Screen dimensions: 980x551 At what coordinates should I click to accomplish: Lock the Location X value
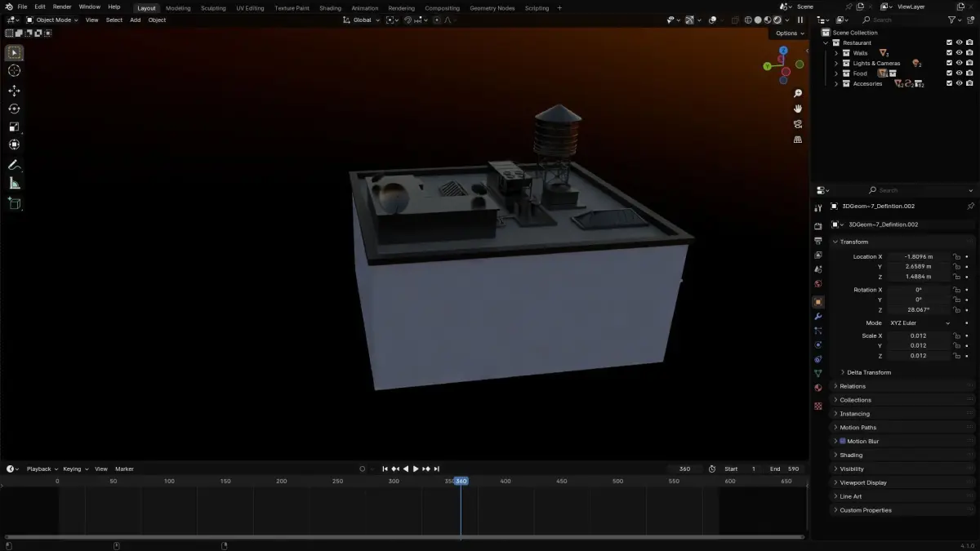point(956,256)
